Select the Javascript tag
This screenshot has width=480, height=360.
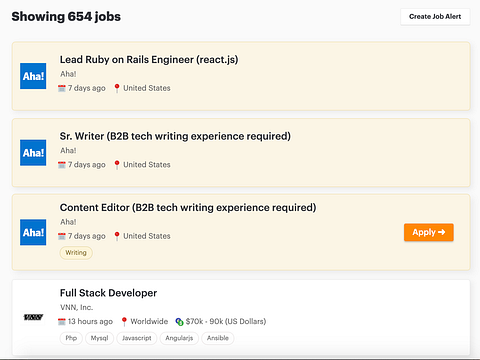137,338
